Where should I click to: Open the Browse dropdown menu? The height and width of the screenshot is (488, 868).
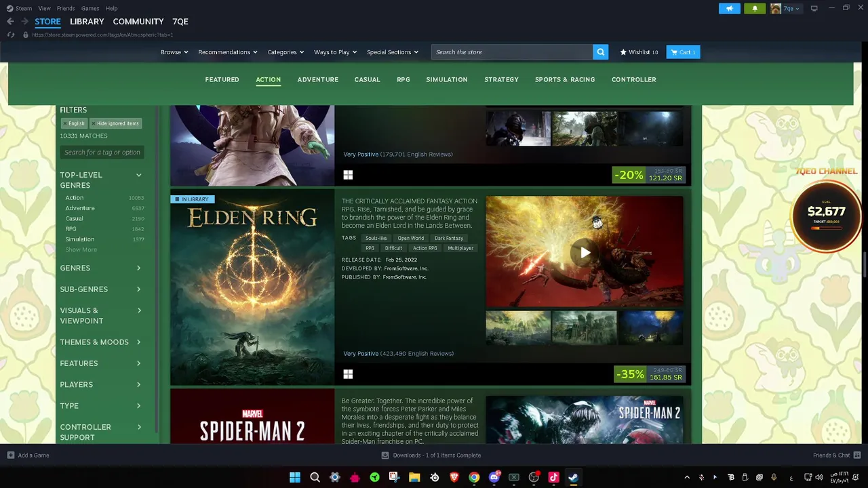coord(174,52)
